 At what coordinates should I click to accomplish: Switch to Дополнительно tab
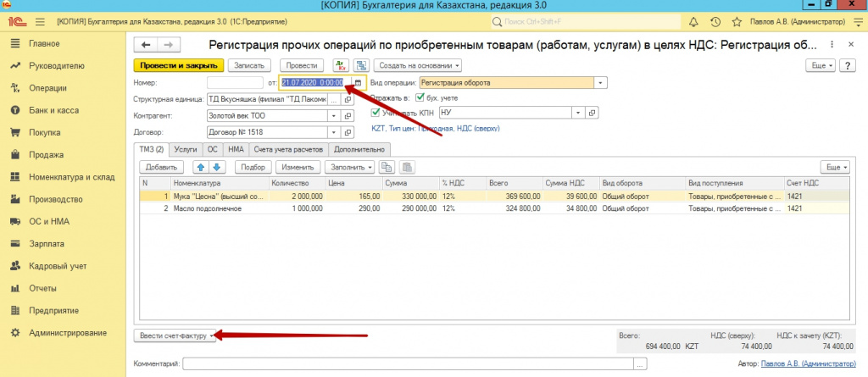pyautogui.click(x=359, y=149)
